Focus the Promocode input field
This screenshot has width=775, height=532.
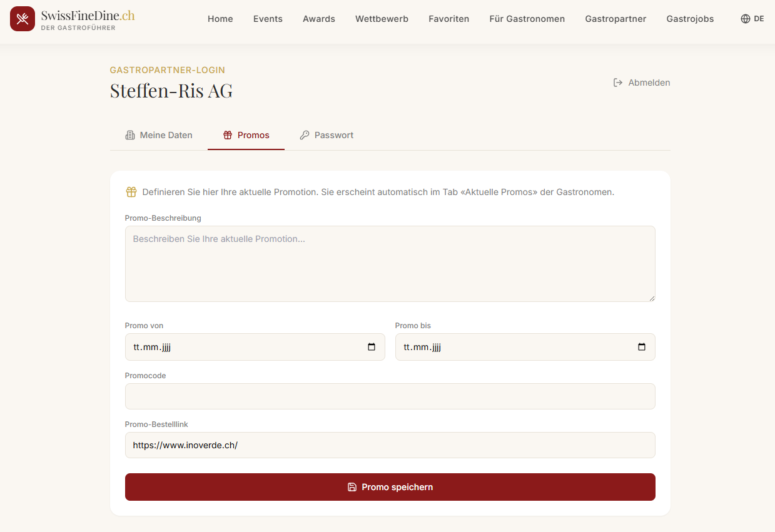tap(390, 396)
